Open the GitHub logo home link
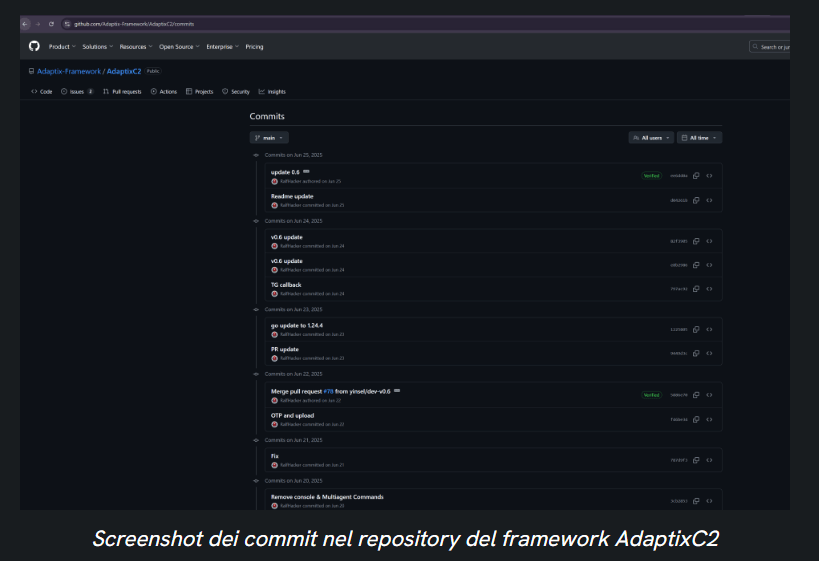The width and height of the screenshot is (819, 561). pos(34,46)
